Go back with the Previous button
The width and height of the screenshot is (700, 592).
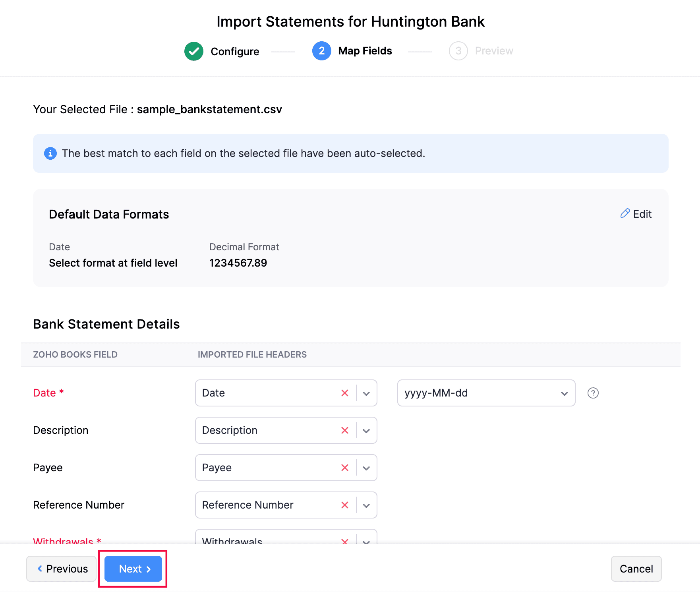62,569
